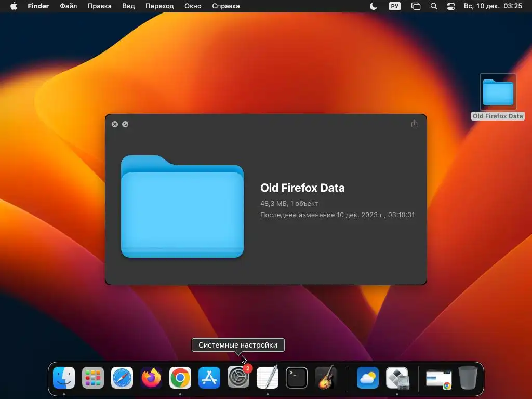Open Системные настройки gear icon
Screen dimensions: 532x399
(238, 378)
